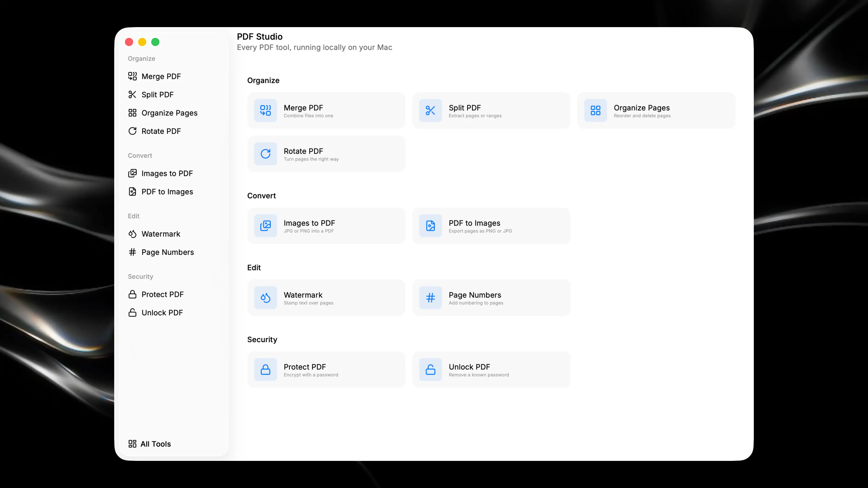Launch the Protect PDF card title
This screenshot has width=868, height=488.
pos(305,367)
